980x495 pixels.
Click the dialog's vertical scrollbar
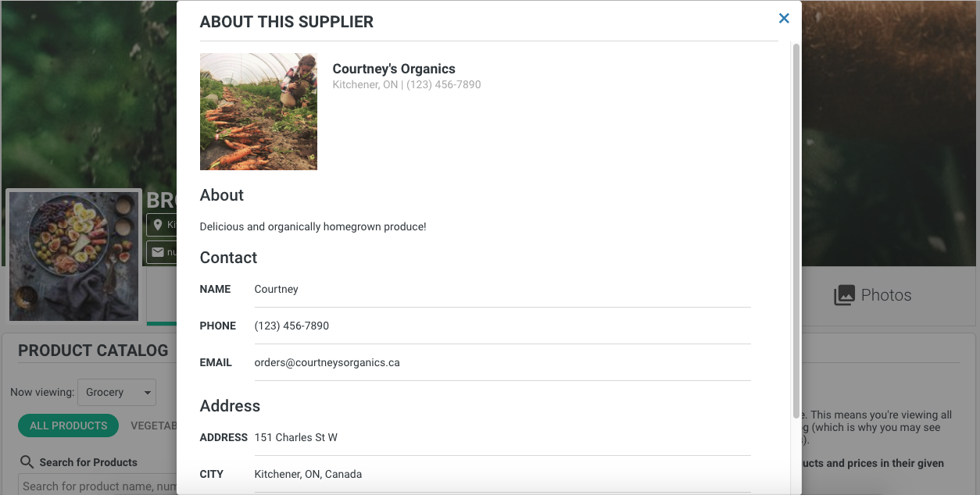pyautogui.click(x=796, y=230)
